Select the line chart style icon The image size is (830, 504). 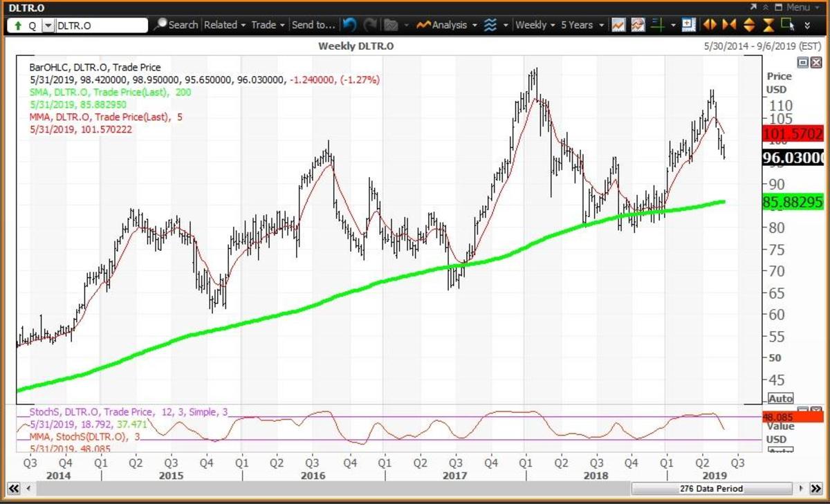coord(618,25)
